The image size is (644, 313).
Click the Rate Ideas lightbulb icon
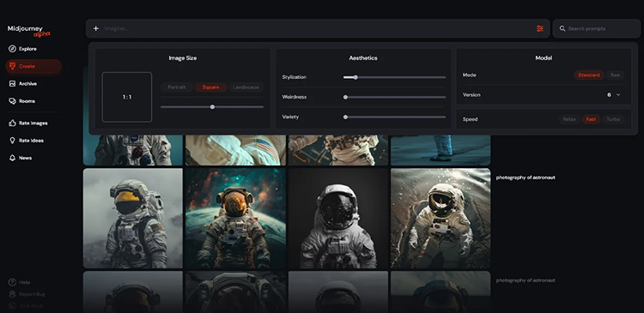pyautogui.click(x=12, y=141)
